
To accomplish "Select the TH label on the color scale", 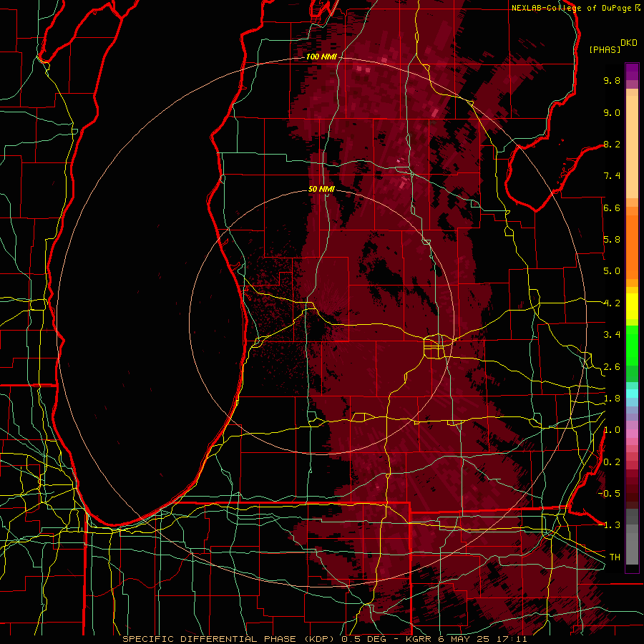I will point(615,557).
